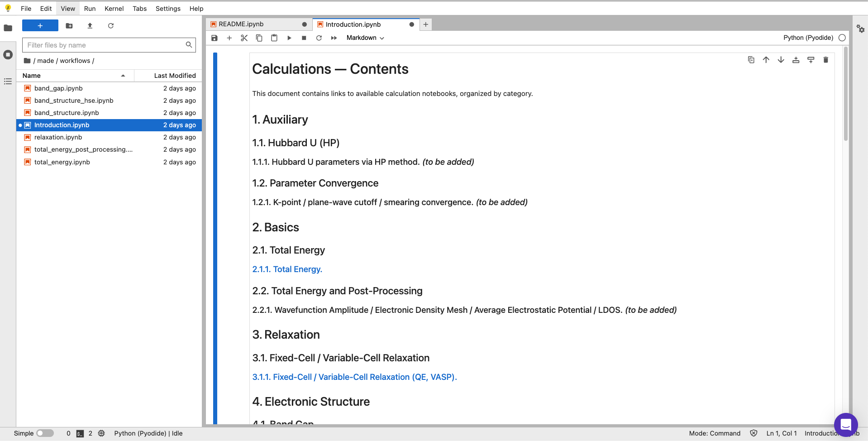Restart the kernel from the toolbar
The height and width of the screenshot is (441, 868).
[319, 38]
